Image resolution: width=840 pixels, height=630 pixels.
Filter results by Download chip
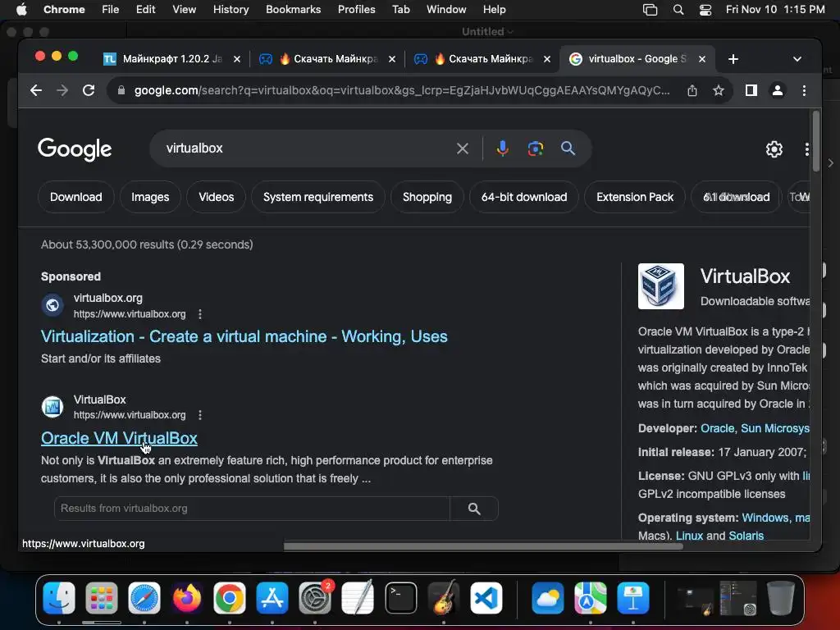[x=76, y=197]
